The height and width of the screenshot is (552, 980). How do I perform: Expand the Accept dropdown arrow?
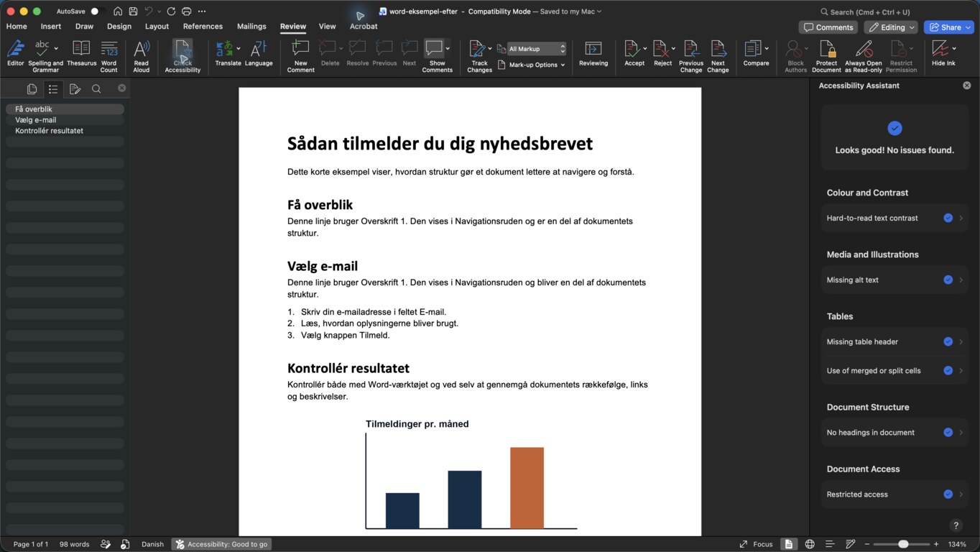tap(644, 48)
